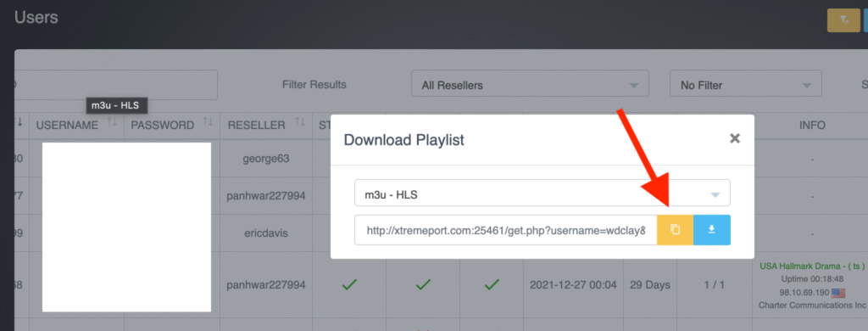
Task: Select reseller ericdavis cell
Action: [x=265, y=233]
